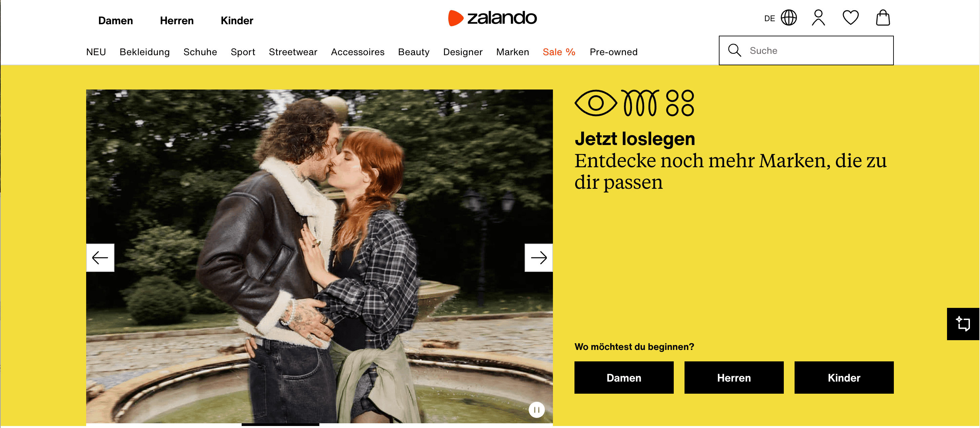This screenshot has width=980, height=428.
Task: Open the Sale % category
Action: [559, 52]
